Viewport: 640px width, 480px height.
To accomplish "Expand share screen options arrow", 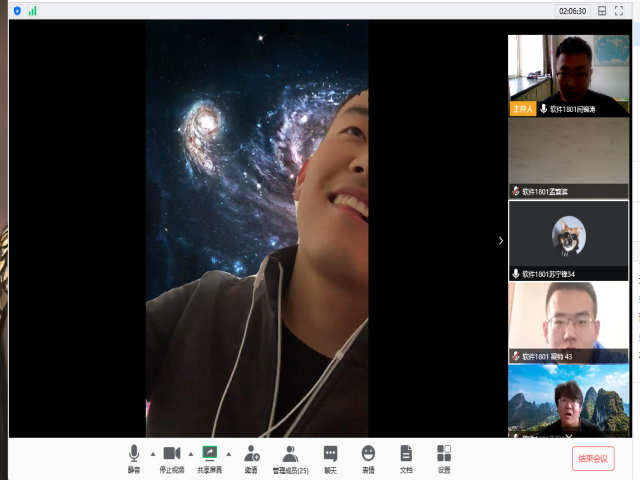I will click(x=228, y=453).
